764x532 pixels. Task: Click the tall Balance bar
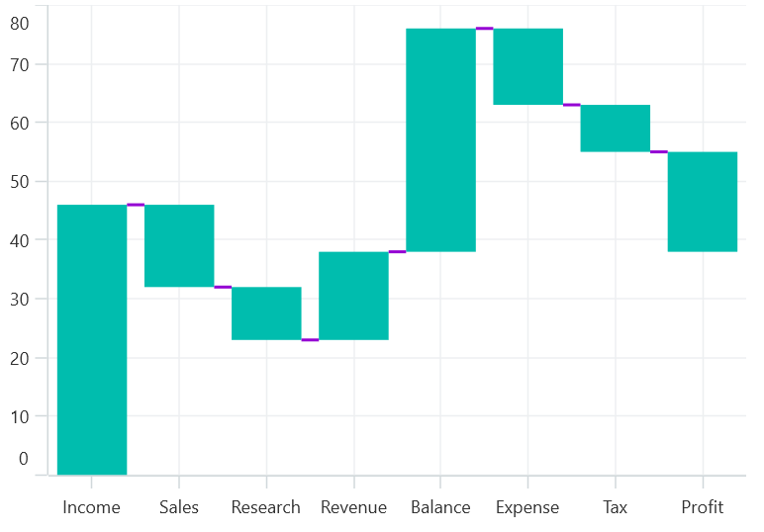(x=440, y=140)
